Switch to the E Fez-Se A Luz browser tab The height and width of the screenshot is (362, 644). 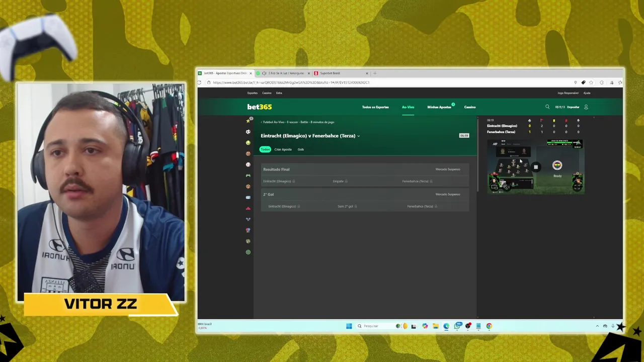(x=283, y=73)
